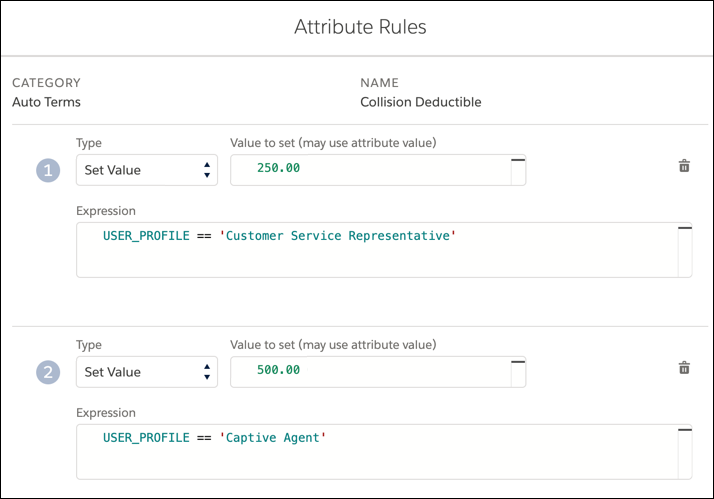
Task: Click the Type label above rule 1
Action: [89, 143]
